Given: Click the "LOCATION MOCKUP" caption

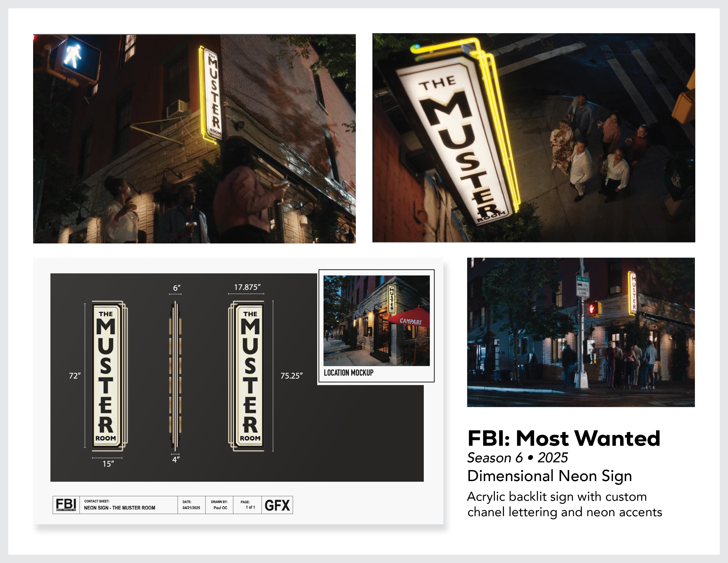Looking at the screenshot, I should (348, 372).
